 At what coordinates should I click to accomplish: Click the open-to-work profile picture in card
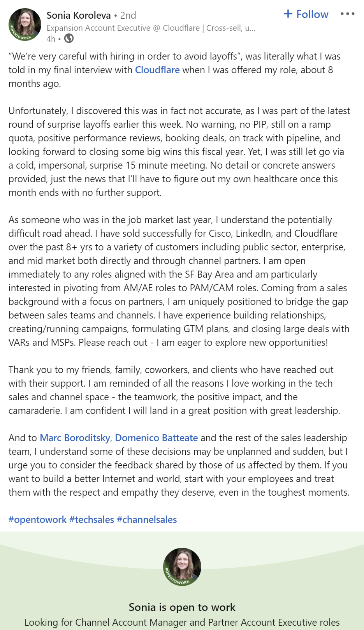point(182,567)
